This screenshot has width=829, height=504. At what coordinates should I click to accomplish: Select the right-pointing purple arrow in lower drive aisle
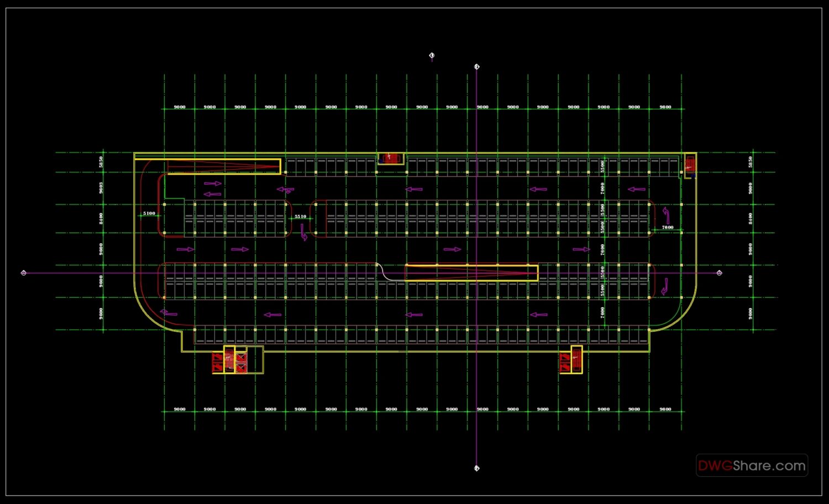pyautogui.click(x=453, y=249)
